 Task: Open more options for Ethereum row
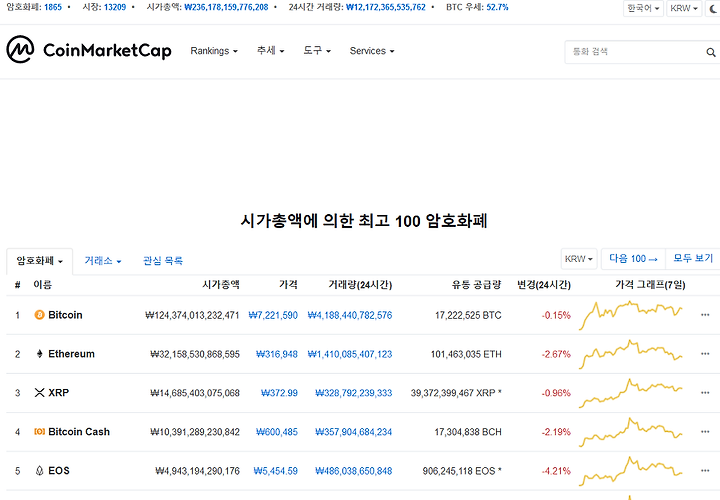[x=705, y=354]
